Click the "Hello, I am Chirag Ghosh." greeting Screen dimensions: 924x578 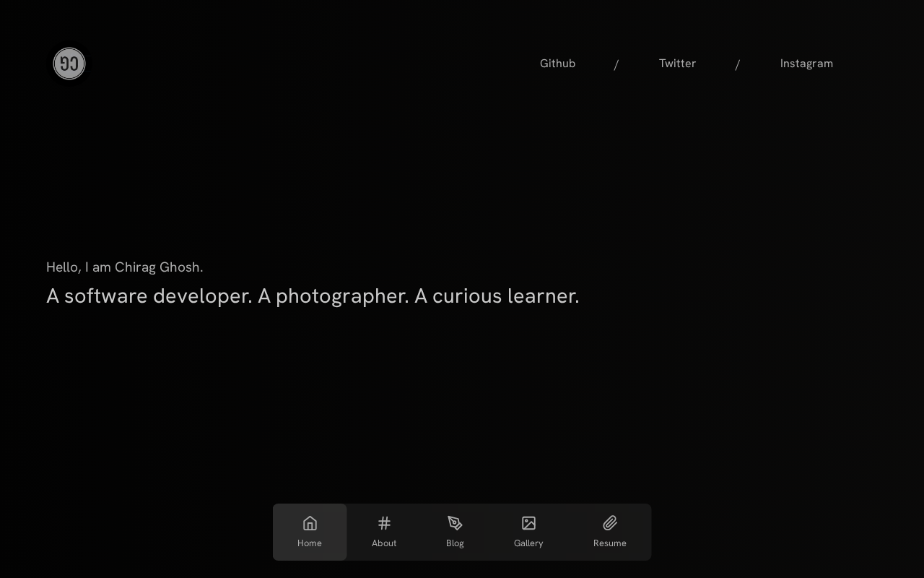pos(124,267)
